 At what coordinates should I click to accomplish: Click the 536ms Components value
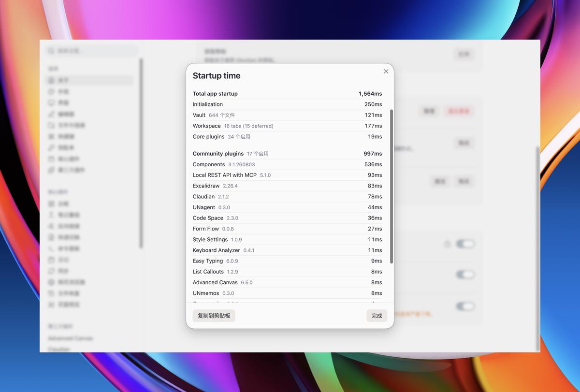click(x=373, y=164)
